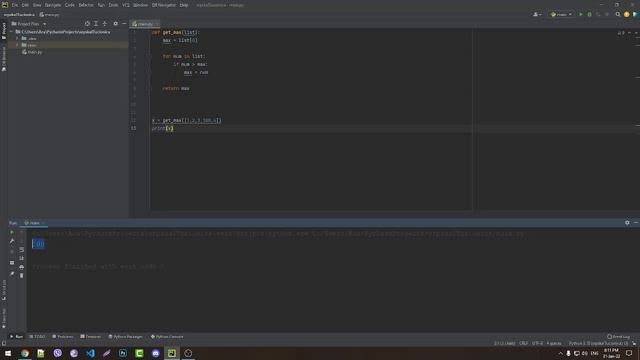Open Run panel settings gear

tap(627, 222)
